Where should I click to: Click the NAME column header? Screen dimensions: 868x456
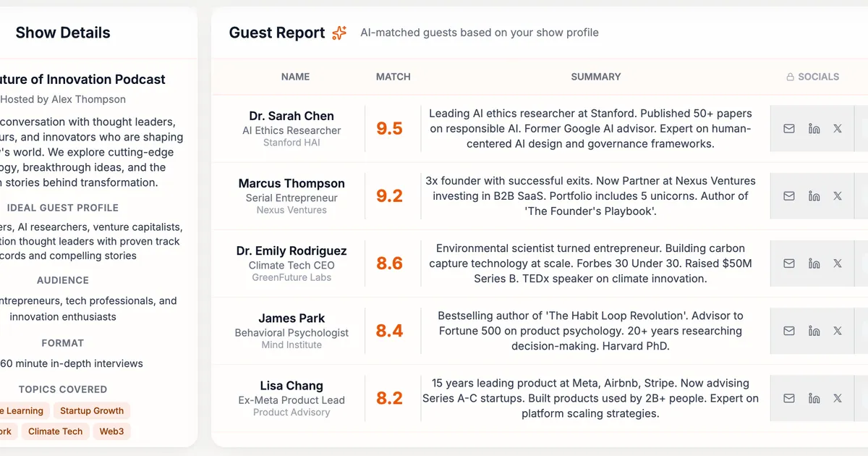295,77
